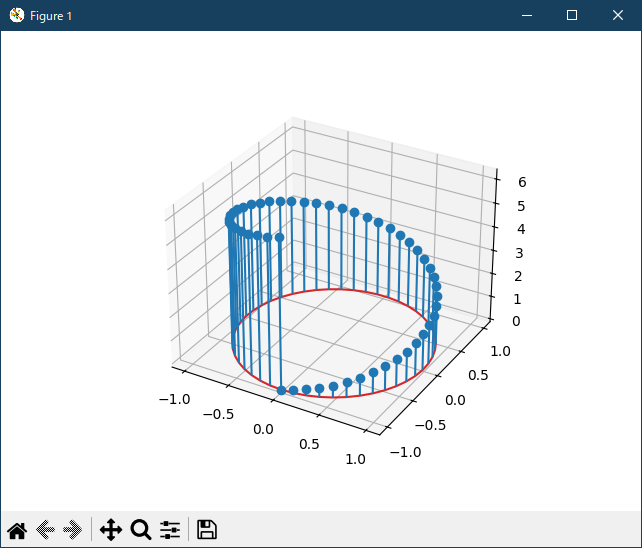Toggle the Zoom to rectangle magnifier tool
Screen dimensions: 642x548
(141, 530)
